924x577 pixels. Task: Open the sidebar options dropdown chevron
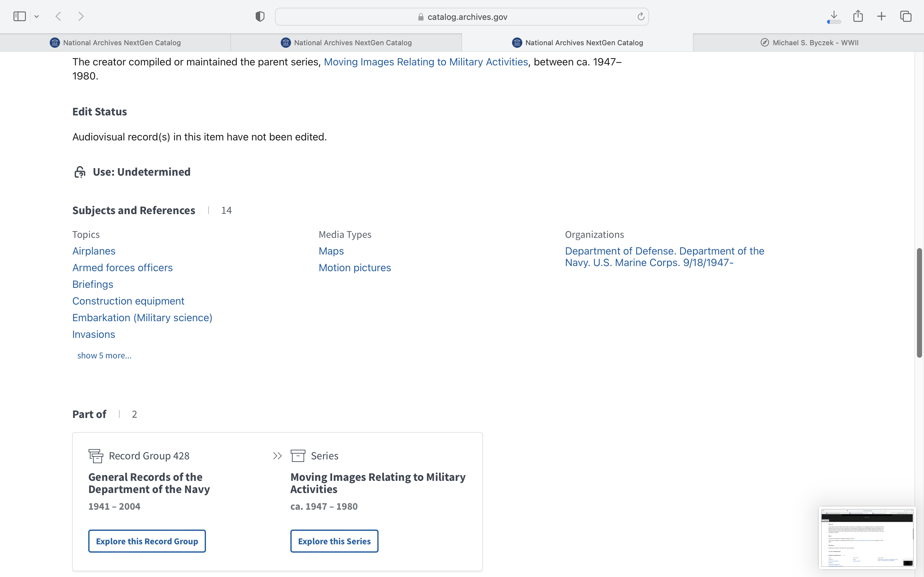(x=37, y=16)
